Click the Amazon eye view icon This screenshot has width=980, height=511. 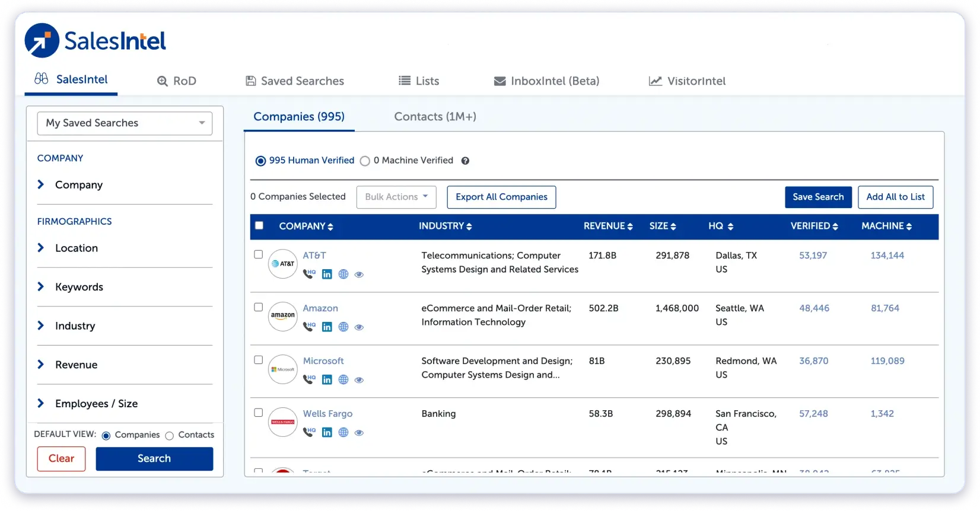[359, 327]
